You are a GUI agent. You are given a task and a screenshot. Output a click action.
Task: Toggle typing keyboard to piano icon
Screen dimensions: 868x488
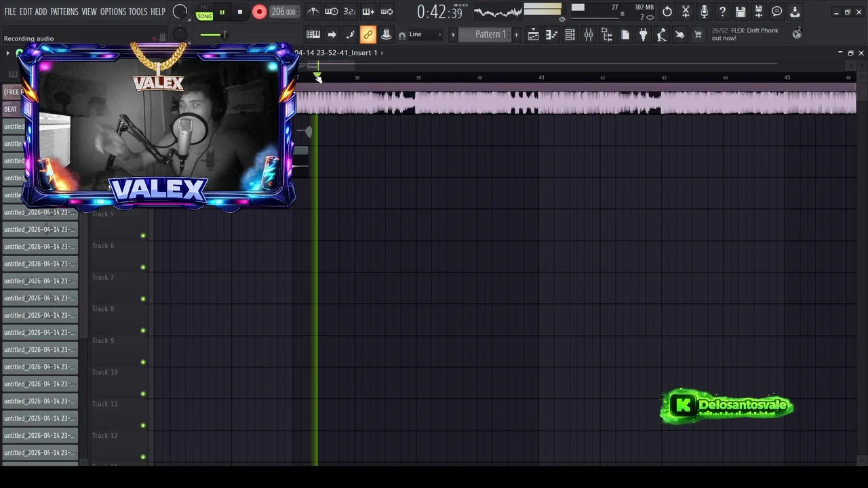click(313, 35)
